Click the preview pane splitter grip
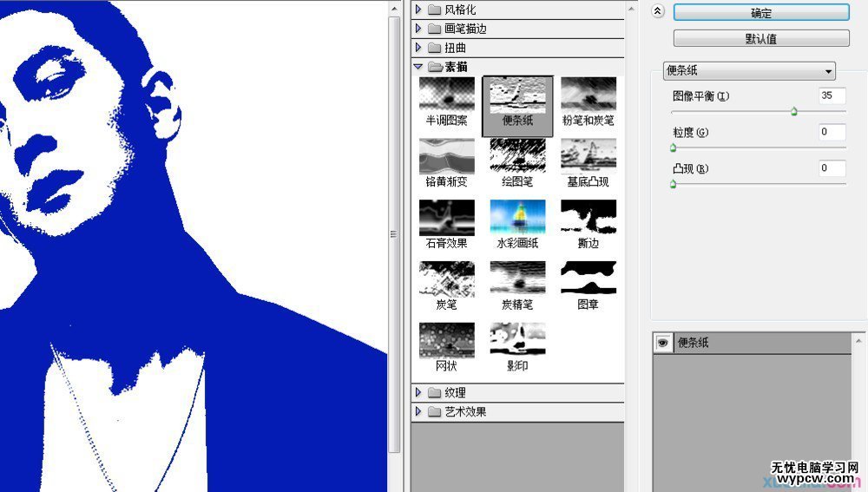Viewport: 868px width, 492px height. coord(393,234)
